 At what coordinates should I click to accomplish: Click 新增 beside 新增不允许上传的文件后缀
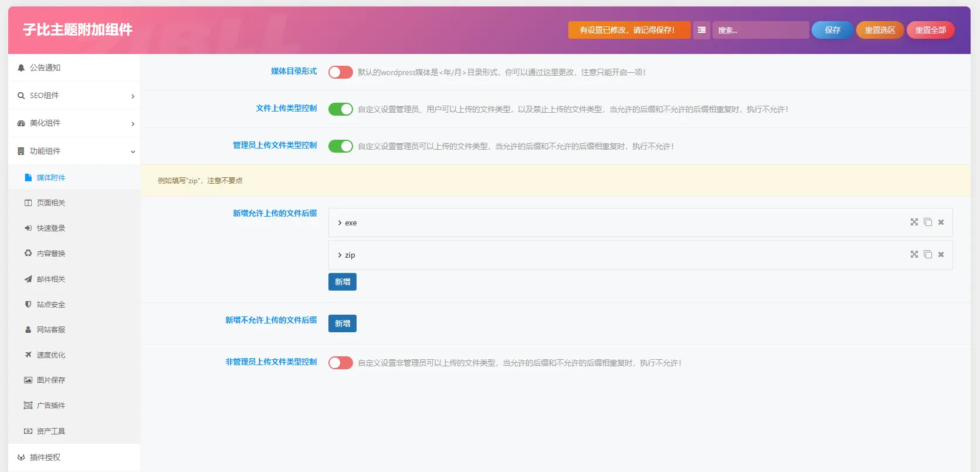pyautogui.click(x=343, y=323)
